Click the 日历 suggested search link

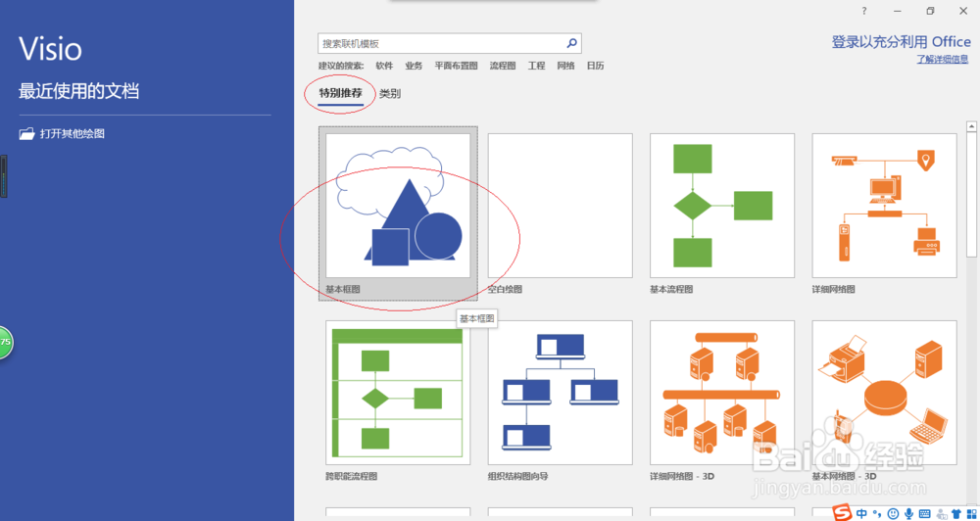(595, 66)
